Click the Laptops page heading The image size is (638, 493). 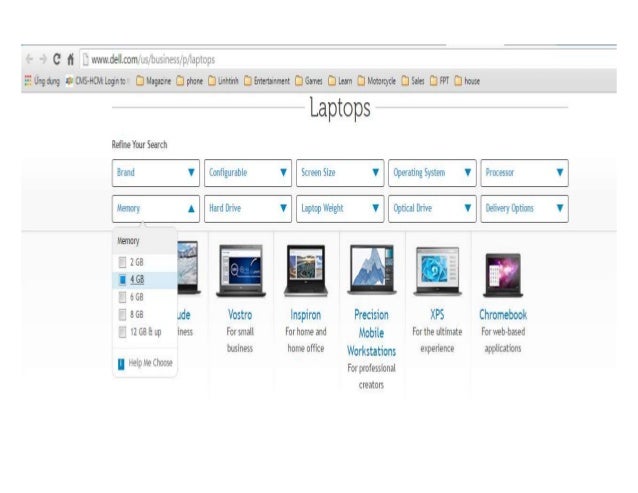pyautogui.click(x=340, y=108)
